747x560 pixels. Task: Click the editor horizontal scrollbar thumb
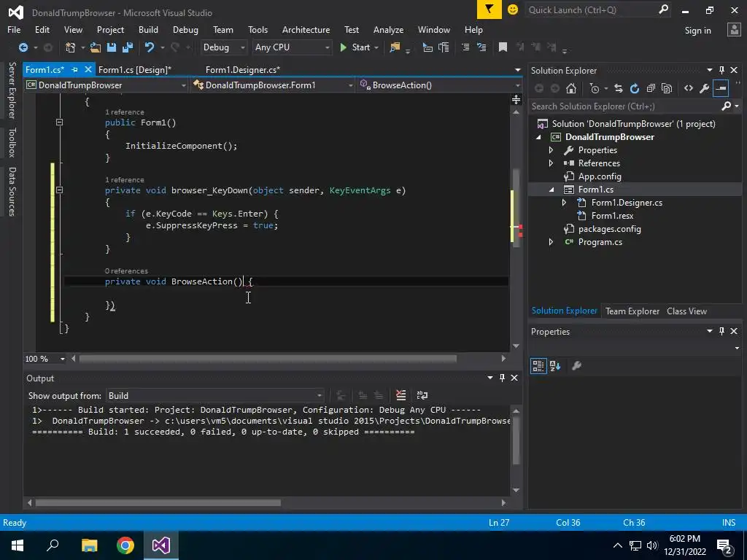[268, 358]
